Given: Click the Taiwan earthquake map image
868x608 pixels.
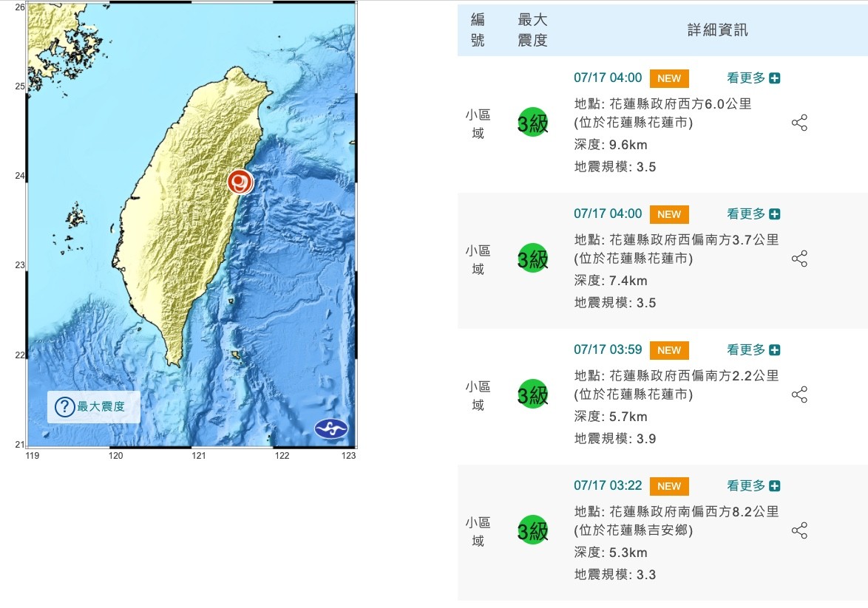Looking at the screenshot, I should coord(191,225).
